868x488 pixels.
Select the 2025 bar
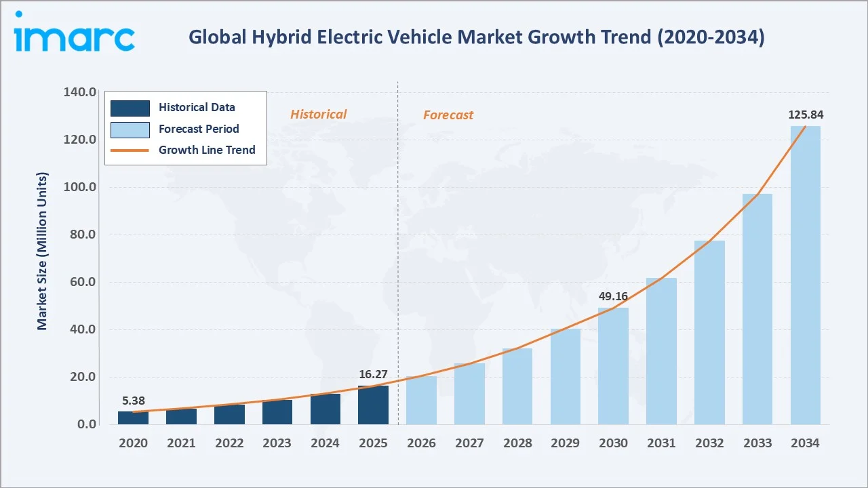[x=374, y=405]
